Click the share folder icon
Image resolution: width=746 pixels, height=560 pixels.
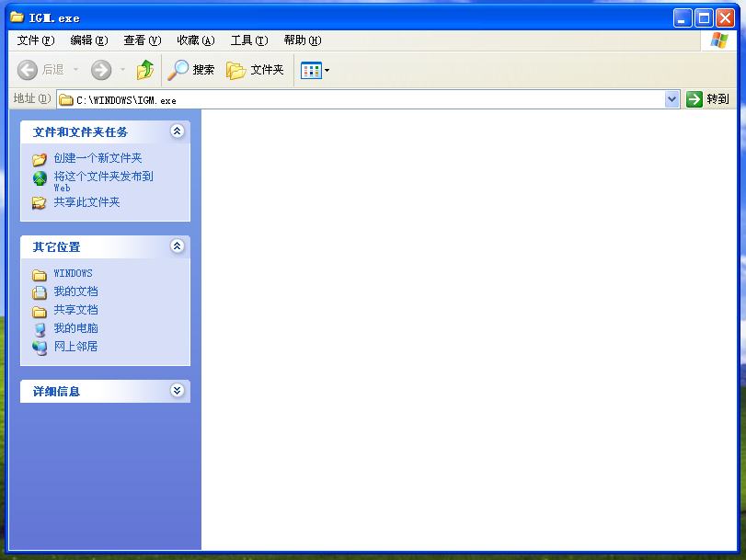click(40, 203)
